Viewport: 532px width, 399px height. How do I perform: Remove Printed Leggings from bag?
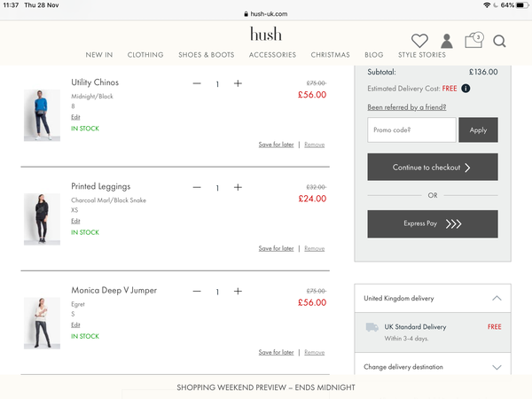tap(314, 248)
